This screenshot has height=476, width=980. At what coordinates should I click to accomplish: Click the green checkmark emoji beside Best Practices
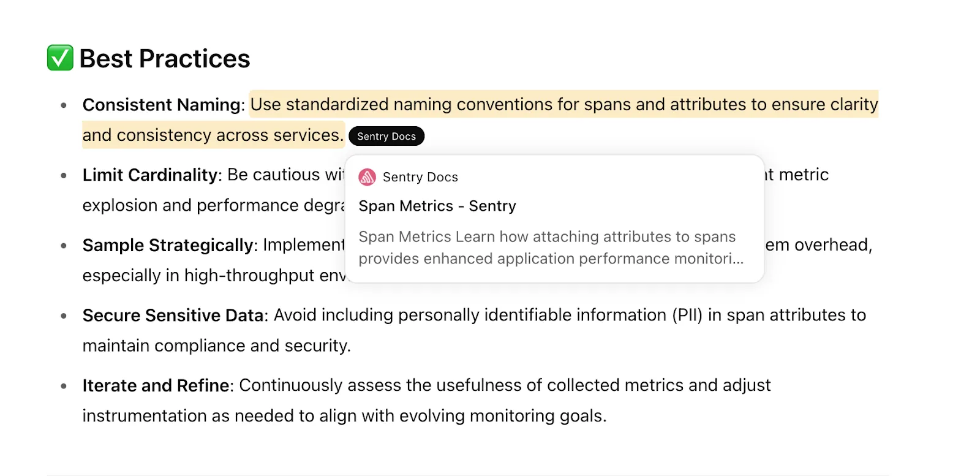(x=60, y=58)
